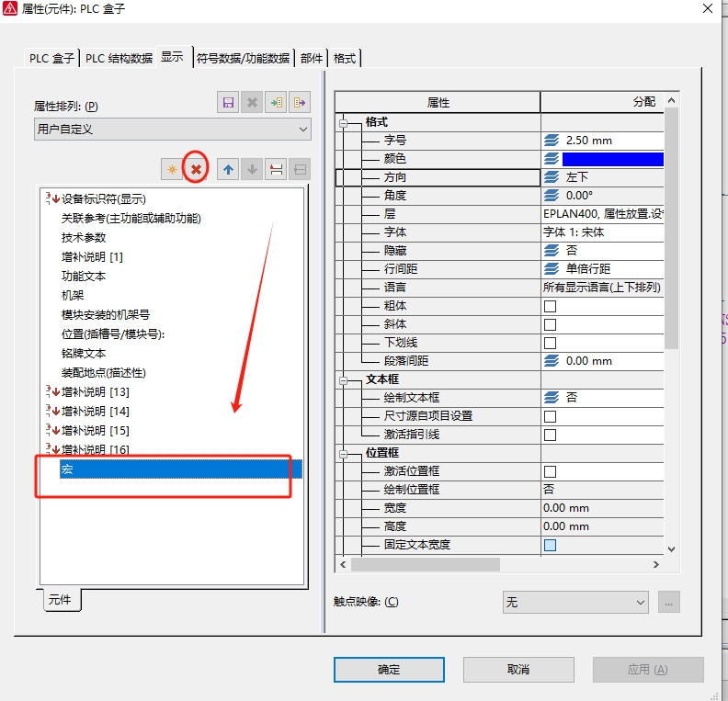728x701 pixels.
Task: Delete selected property with red X
Action: click(x=195, y=169)
